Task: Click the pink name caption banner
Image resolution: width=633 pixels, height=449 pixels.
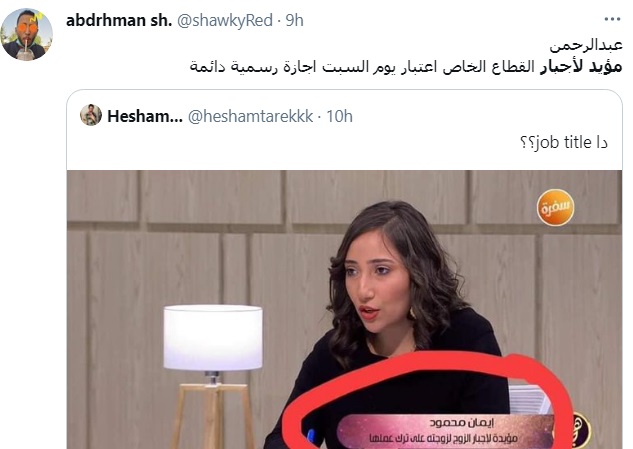Action: [444, 431]
